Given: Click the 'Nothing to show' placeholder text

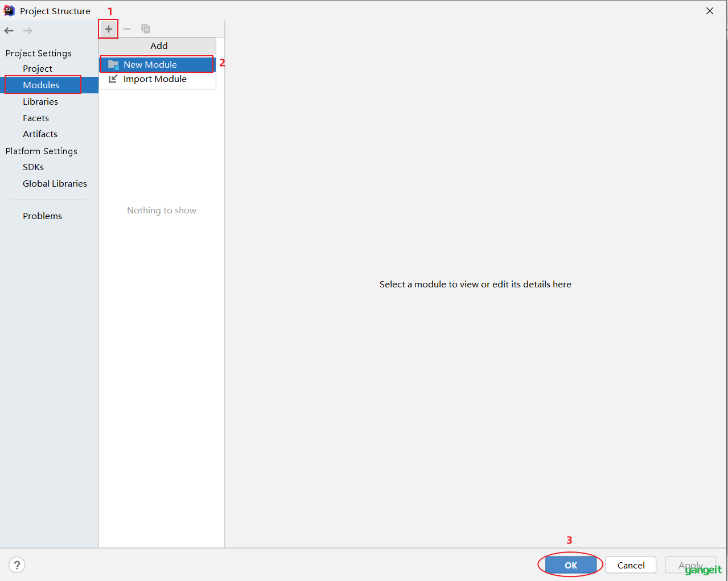Looking at the screenshot, I should pyautogui.click(x=162, y=210).
